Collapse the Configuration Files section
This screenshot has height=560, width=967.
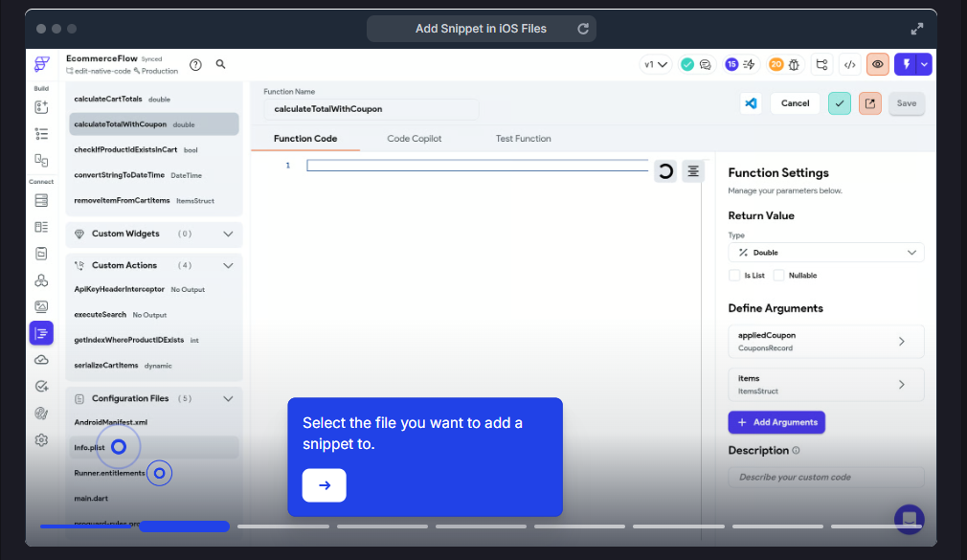pyautogui.click(x=228, y=398)
